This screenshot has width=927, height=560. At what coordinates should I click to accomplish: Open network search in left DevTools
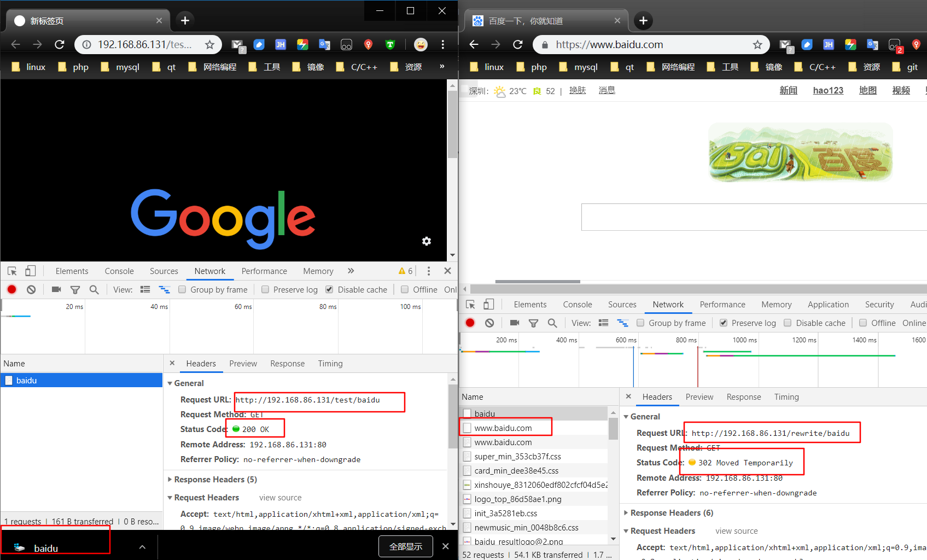[x=94, y=289]
